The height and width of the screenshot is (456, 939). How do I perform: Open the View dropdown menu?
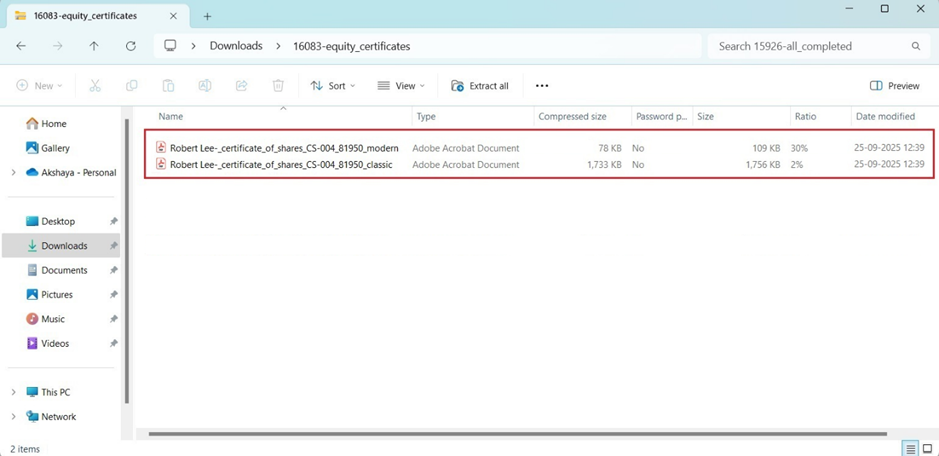pyautogui.click(x=401, y=86)
